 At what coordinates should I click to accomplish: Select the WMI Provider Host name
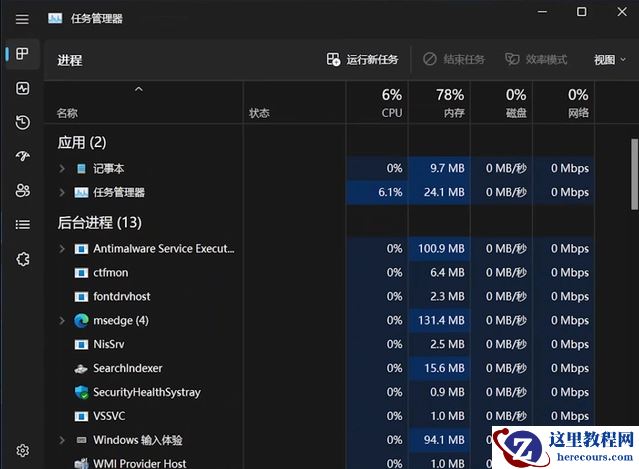coord(139,463)
